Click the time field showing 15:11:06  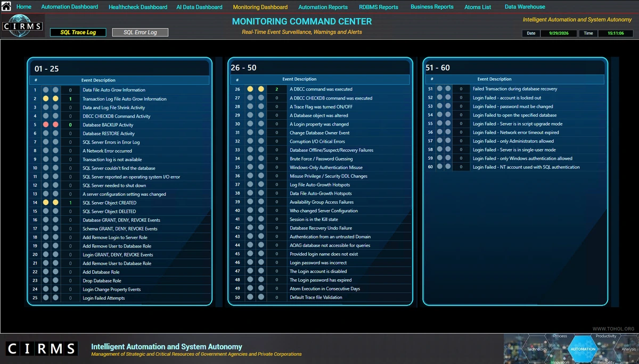pos(616,33)
